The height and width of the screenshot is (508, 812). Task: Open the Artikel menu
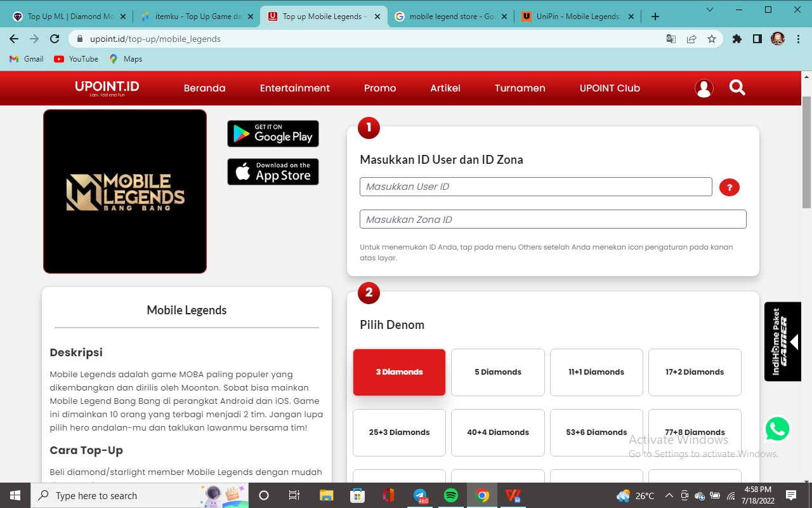[x=445, y=88]
